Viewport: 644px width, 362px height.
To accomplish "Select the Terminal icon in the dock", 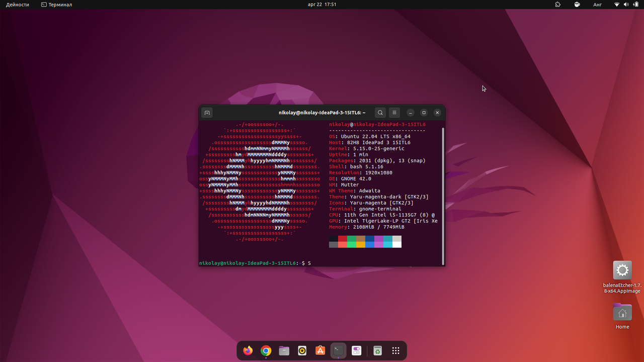I will click(339, 350).
